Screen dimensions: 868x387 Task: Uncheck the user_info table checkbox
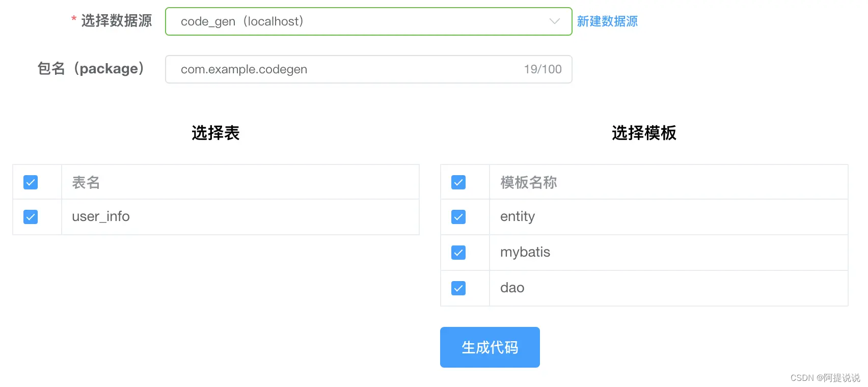click(x=30, y=217)
